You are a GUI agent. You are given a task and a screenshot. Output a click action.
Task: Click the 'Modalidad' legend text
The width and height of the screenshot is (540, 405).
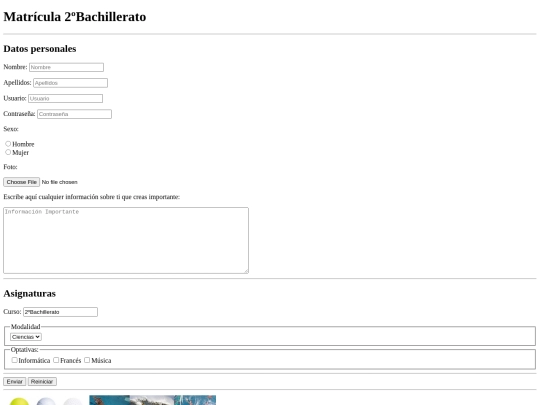pyautogui.click(x=25, y=326)
